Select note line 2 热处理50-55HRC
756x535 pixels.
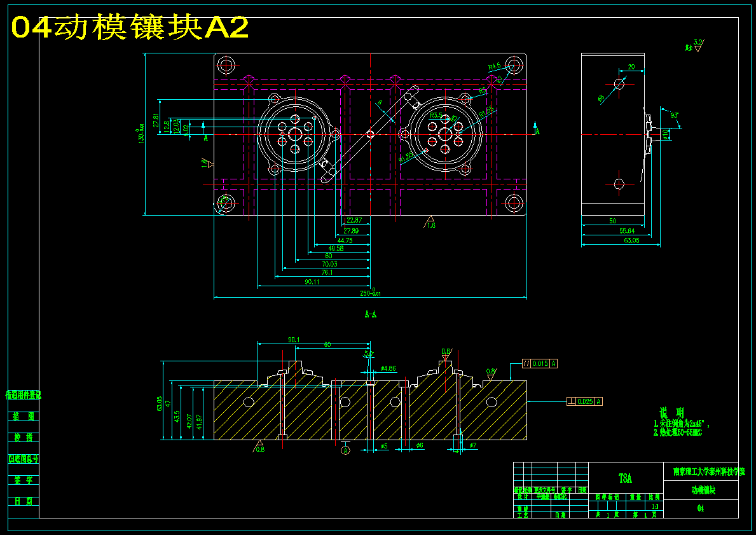coord(677,433)
